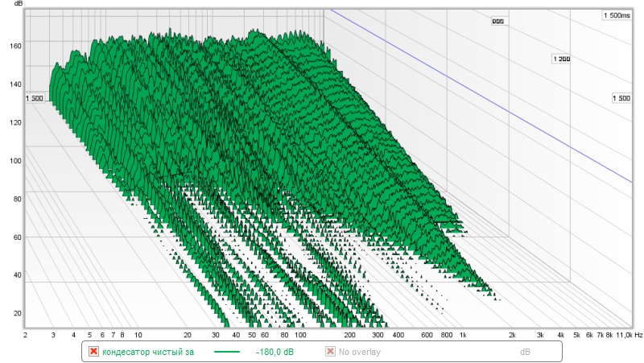Click the 60 value on dB axis
644x363 pixels.
(x=15, y=237)
